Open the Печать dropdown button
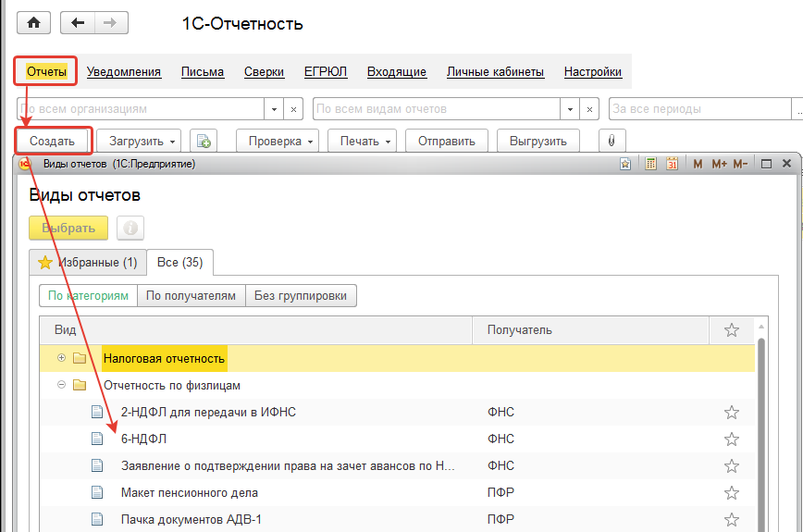Screen dimensions: 803x532 click(x=362, y=141)
